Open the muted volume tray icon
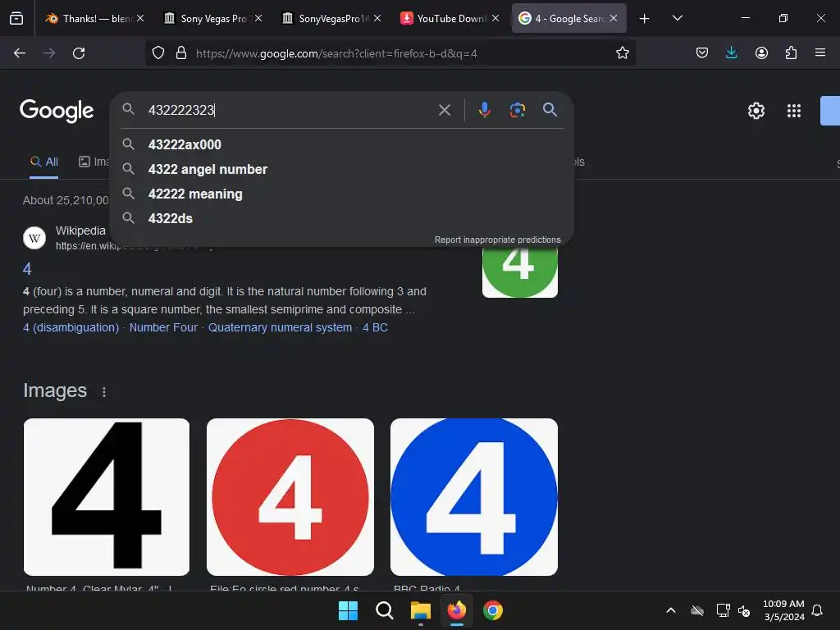This screenshot has height=630, width=840. pos(744,610)
